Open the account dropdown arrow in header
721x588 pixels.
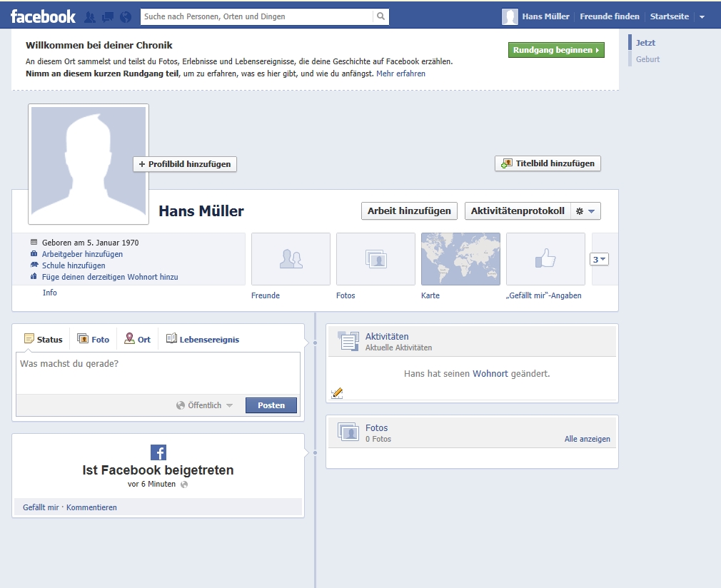(x=702, y=17)
